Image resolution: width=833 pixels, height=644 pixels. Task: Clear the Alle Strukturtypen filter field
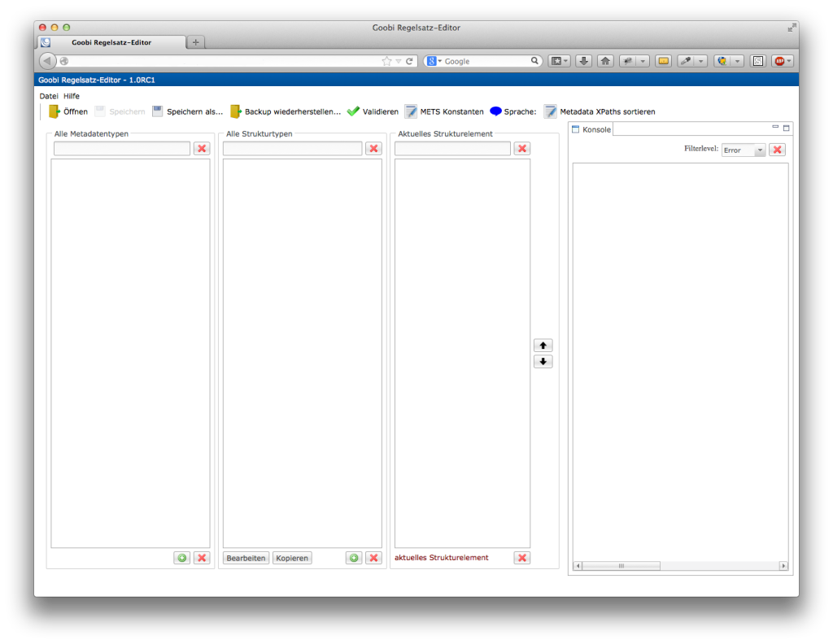point(374,149)
